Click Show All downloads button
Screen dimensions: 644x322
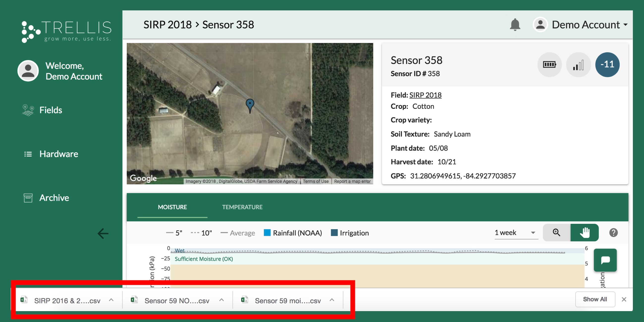click(595, 299)
